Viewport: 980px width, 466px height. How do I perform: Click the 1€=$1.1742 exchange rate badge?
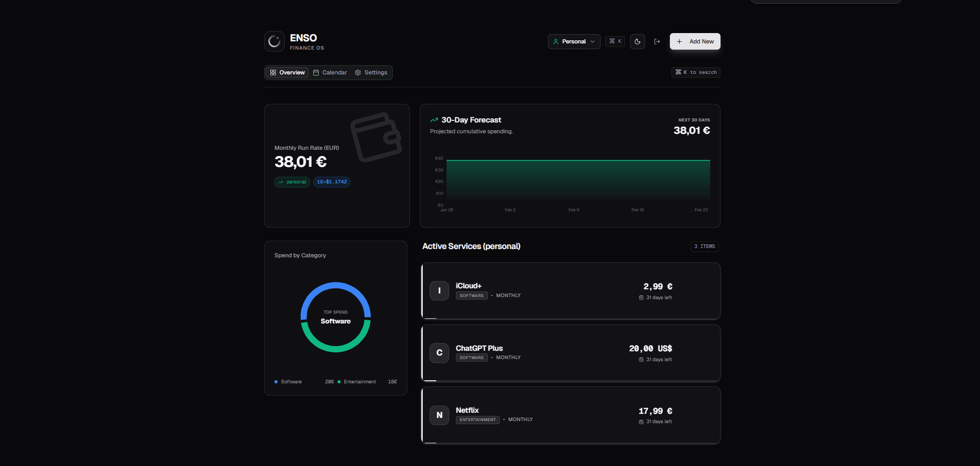pos(331,182)
